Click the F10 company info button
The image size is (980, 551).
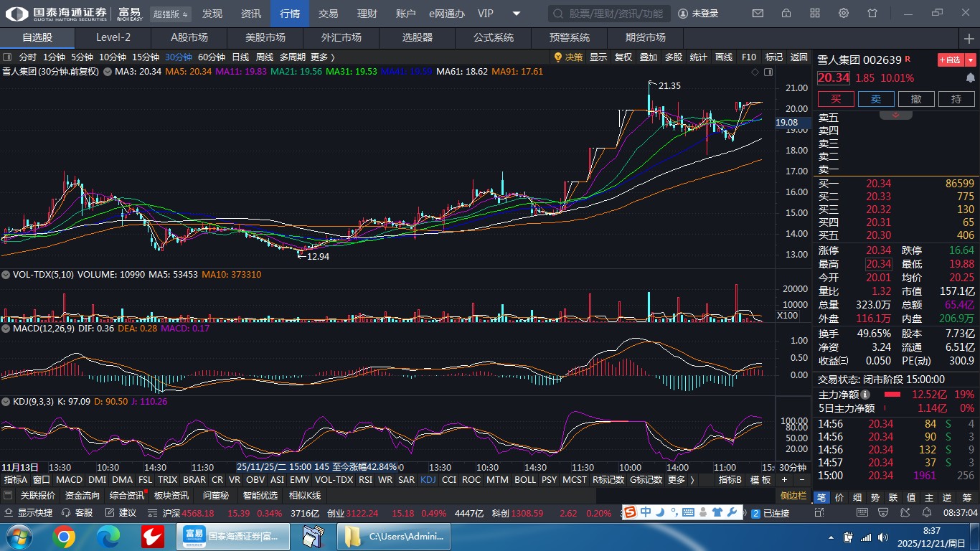pyautogui.click(x=748, y=57)
